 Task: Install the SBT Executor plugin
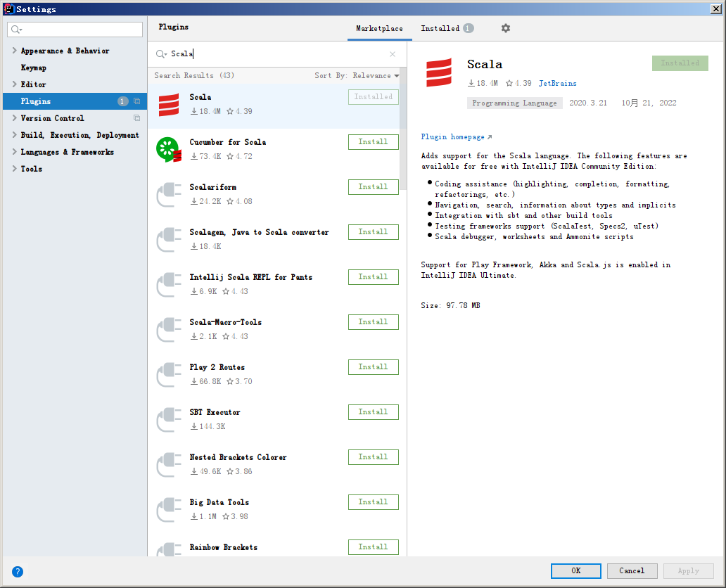click(373, 411)
